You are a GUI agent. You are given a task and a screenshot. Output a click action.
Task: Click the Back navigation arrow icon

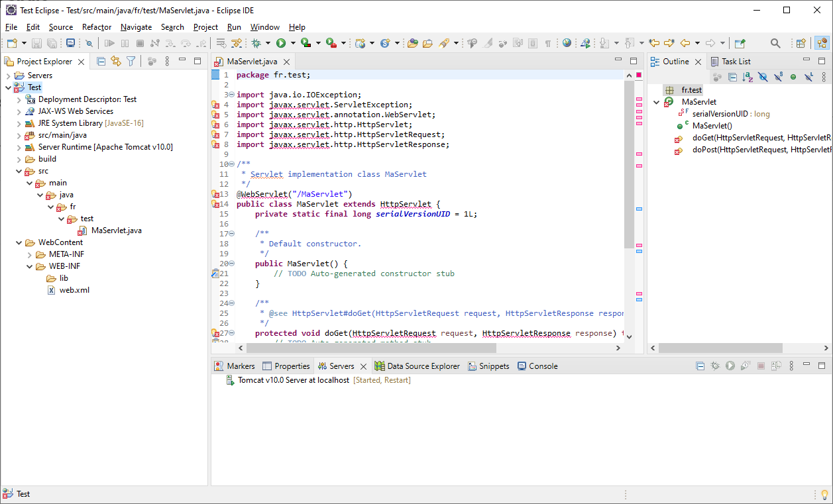(685, 43)
